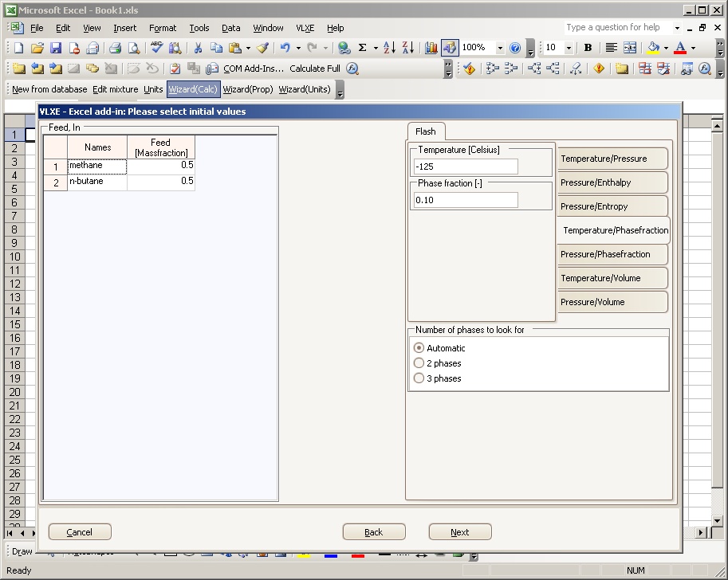Click Edit mixture in VLXE toolbar
The width and height of the screenshot is (728, 580).
pos(115,89)
